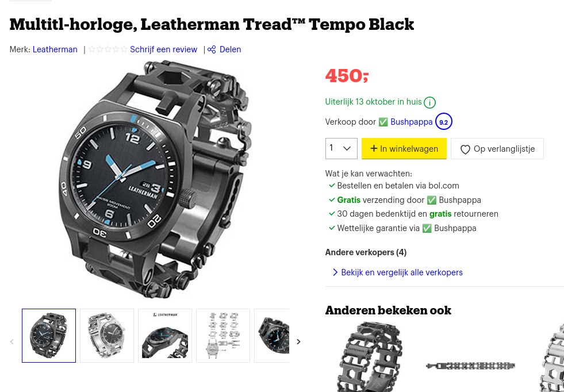
Task: Select the silver watch thumbnail
Action: coord(107,336)
